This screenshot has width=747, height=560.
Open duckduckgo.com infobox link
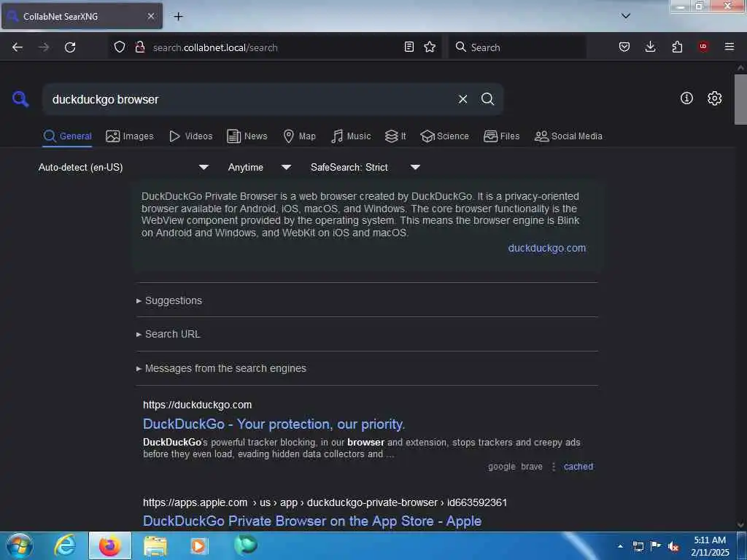point(547,248)
